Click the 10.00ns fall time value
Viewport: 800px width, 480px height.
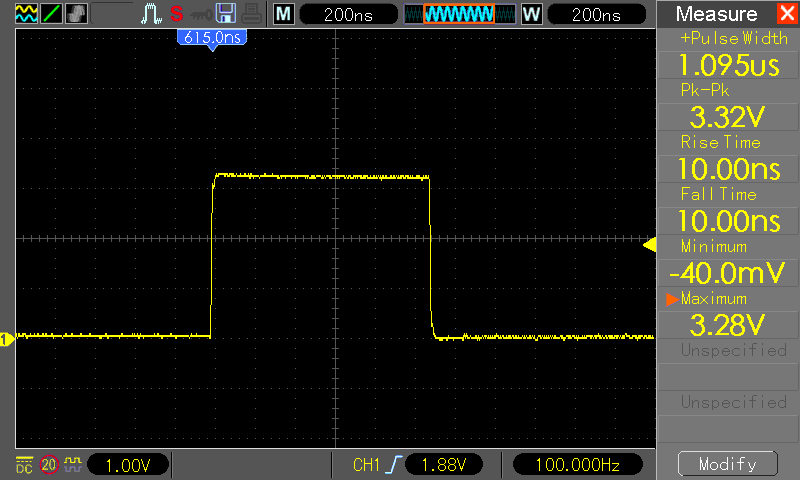pos(729,221)
